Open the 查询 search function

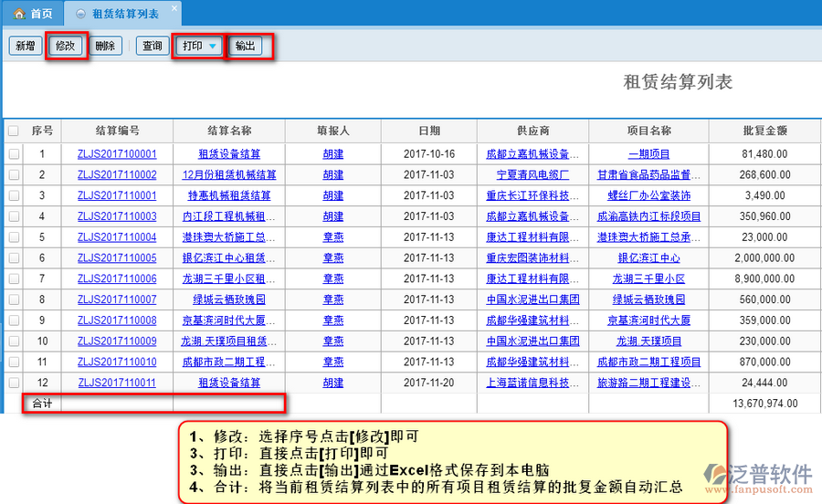pos(152,46)
